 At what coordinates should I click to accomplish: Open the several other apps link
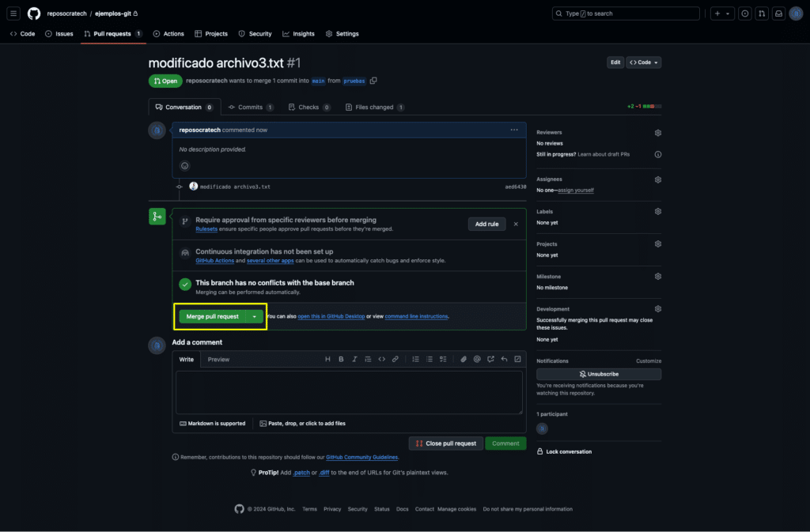click(271, 261)
